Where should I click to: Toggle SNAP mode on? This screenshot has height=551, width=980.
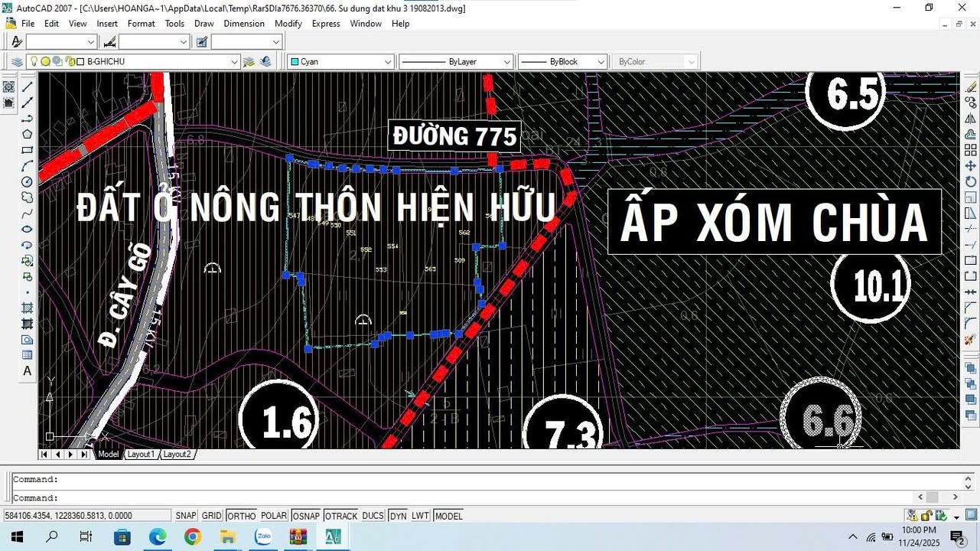[x=185, y=515]
